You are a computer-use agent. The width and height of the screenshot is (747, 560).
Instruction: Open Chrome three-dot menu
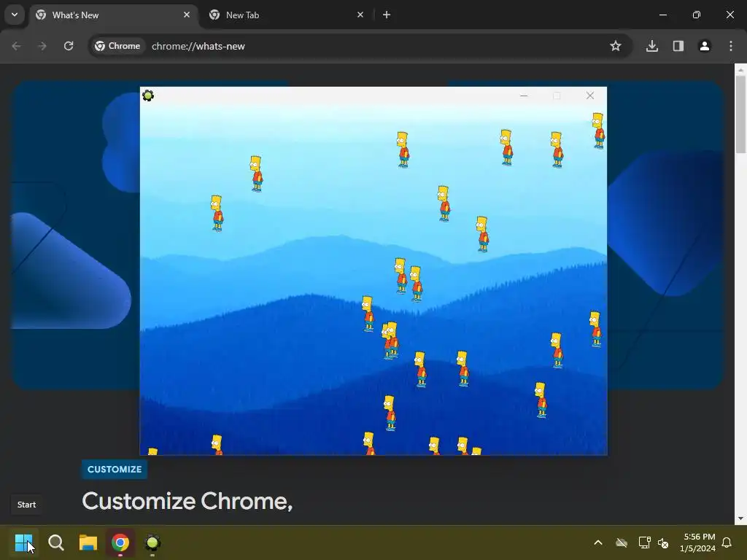(731, 46)
